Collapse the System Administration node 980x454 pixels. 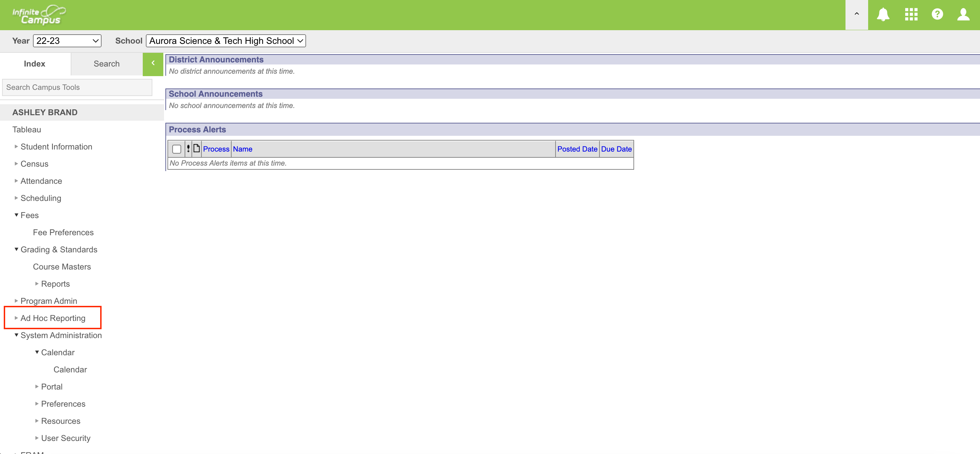[x=16, y=335]
